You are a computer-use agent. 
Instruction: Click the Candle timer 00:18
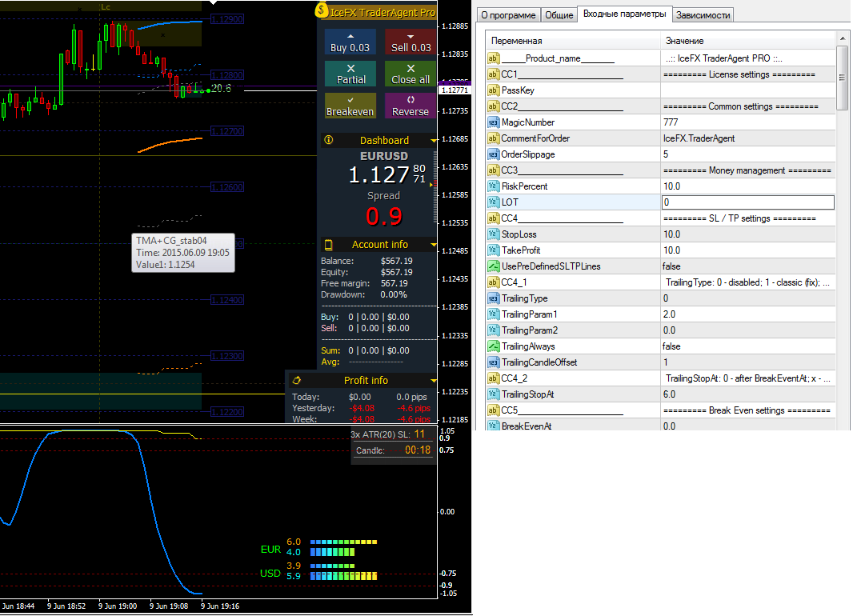tap(418, 450)
